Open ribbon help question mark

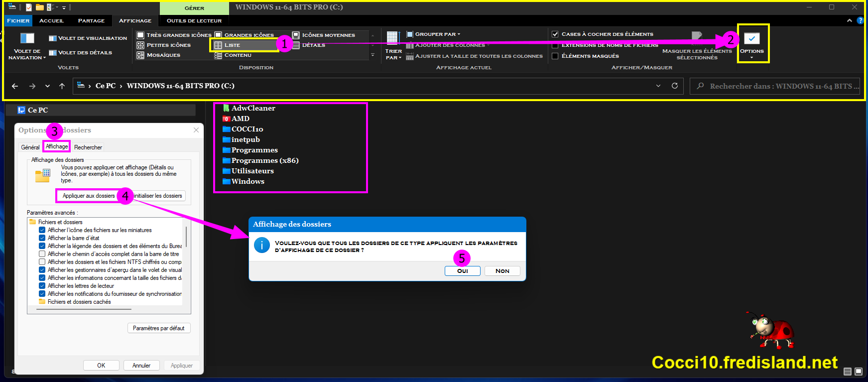[x=860, y=20]
